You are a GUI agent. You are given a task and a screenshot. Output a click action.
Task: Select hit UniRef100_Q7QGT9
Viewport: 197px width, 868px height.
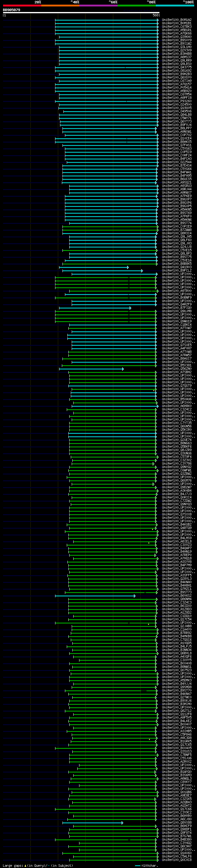tap(177, 386)
